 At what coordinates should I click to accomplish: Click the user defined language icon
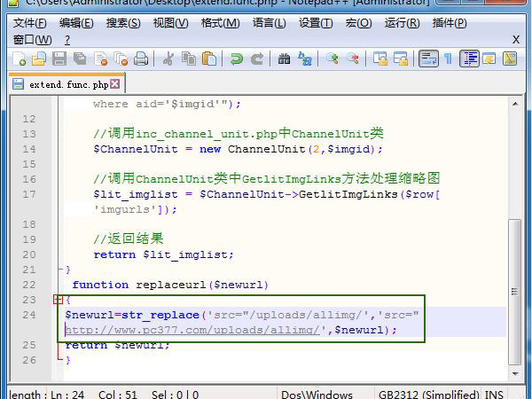click(489, 59)
